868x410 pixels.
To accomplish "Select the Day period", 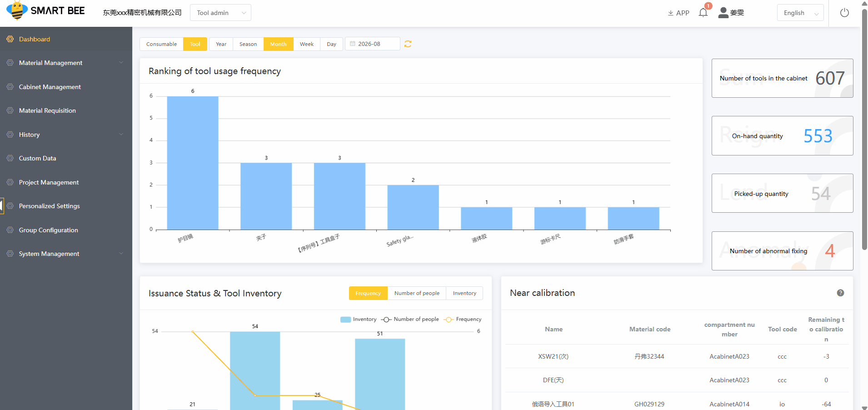I will (331, 44).
